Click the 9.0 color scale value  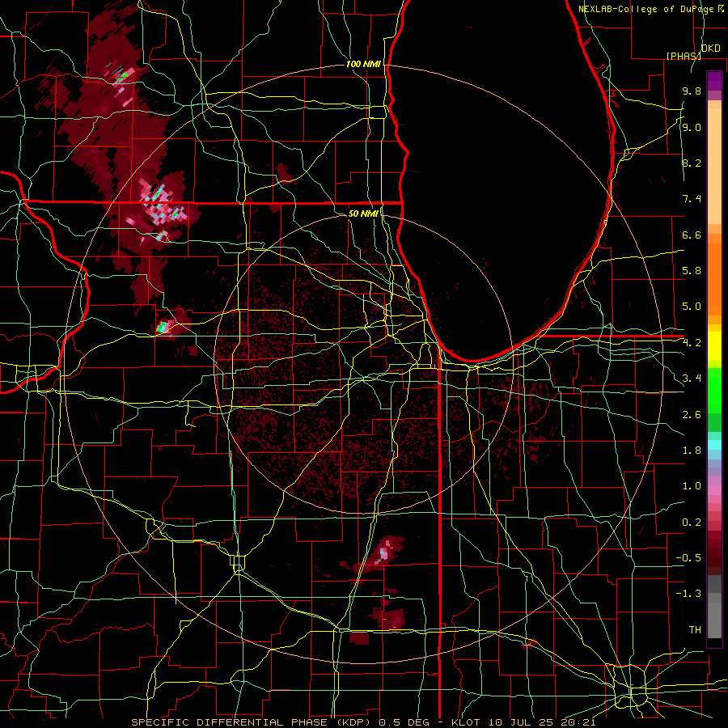[692, 127]
